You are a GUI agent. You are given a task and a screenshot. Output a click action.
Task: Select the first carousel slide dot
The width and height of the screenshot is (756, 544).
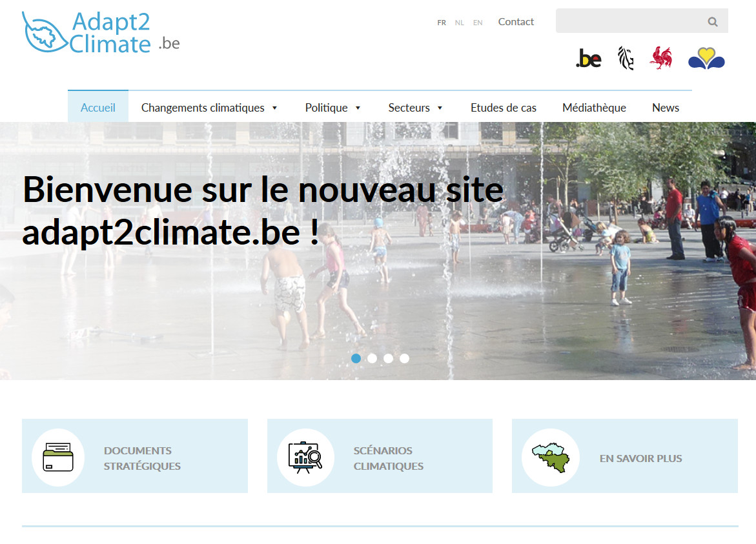[356, 358]
